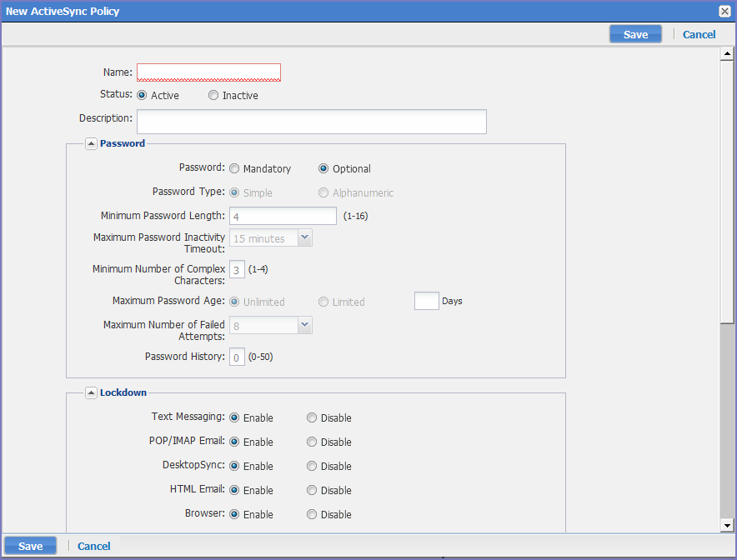Click the Lockdown section heading text
Image resolution: width=737 pixels, height=560 pixels.
123,392
